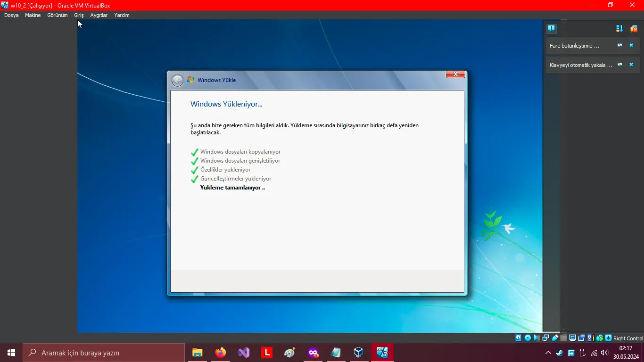The width and height of the screenshot is (644, 362).
Task: Click the optical disc status icon
Action: pos(528,338)
